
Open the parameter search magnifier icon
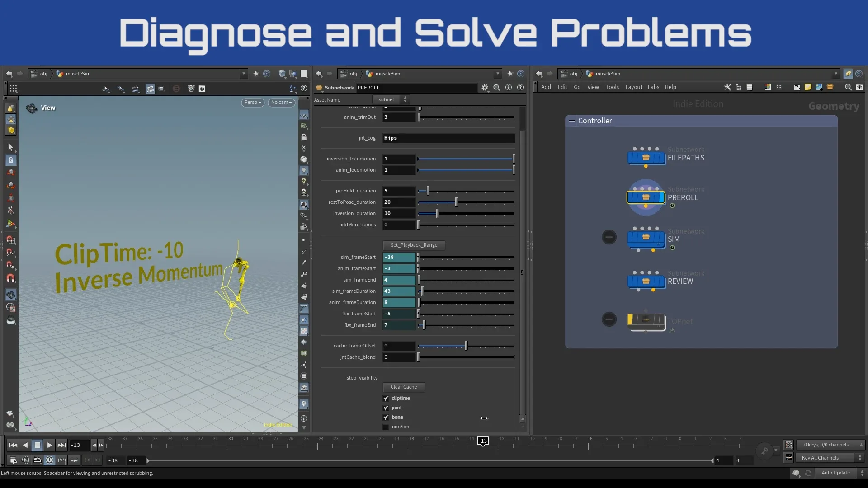click(x=497, y=88)
